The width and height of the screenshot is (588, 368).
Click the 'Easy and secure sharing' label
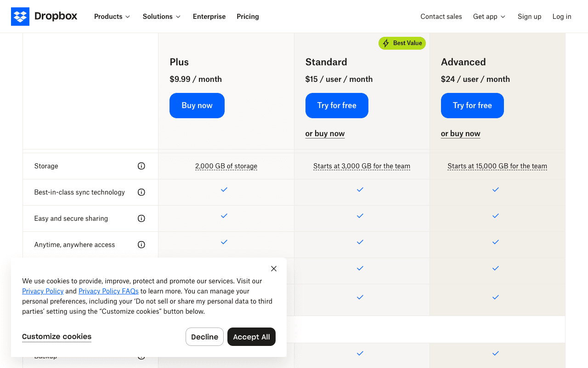point(71,218)
